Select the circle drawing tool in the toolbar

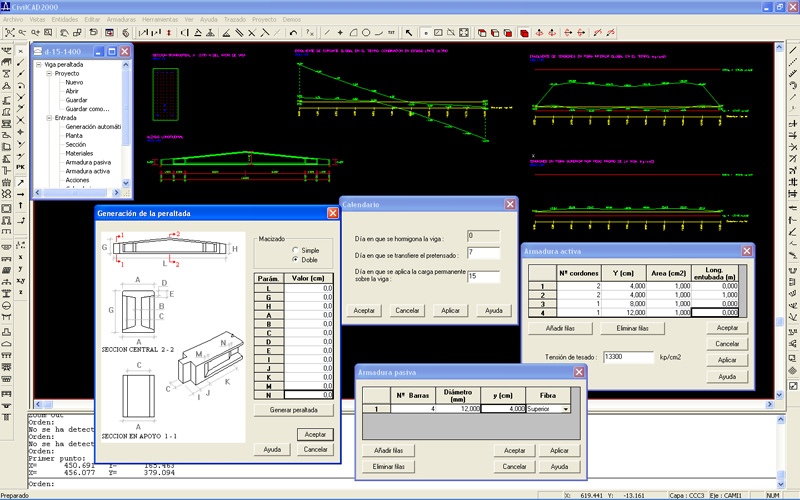(366, 33)
